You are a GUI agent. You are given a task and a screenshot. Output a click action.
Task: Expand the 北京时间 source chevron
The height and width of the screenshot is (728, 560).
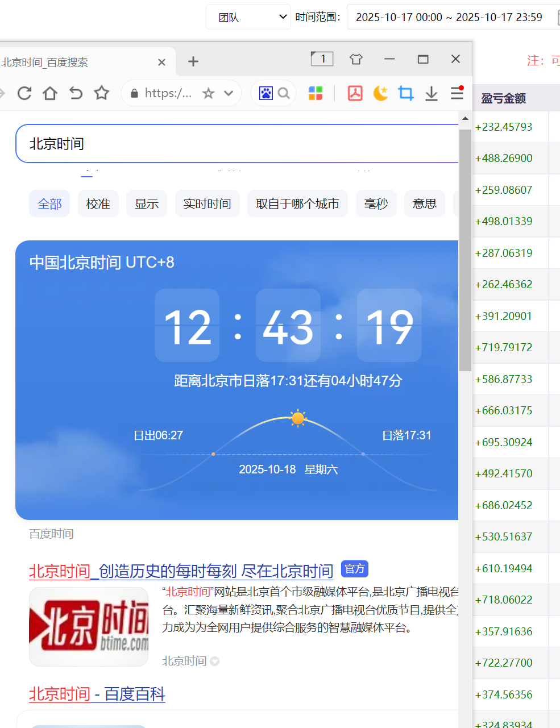(214, 662)
